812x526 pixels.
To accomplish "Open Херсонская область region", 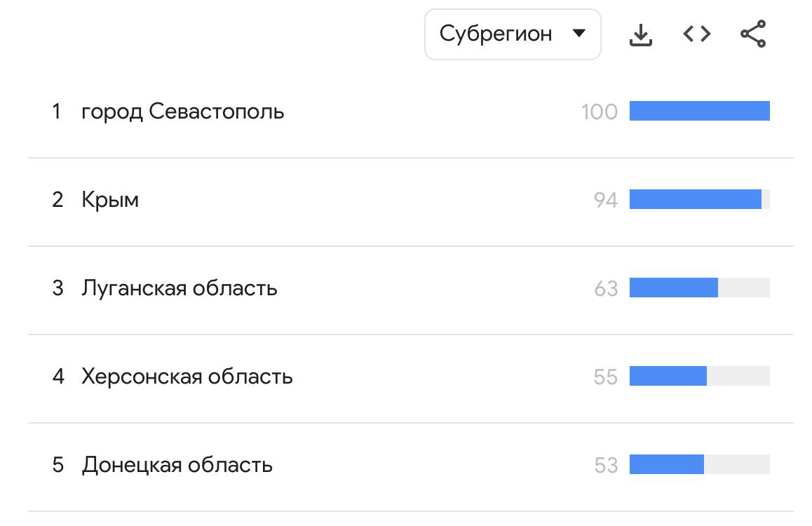I will point(187,377).
